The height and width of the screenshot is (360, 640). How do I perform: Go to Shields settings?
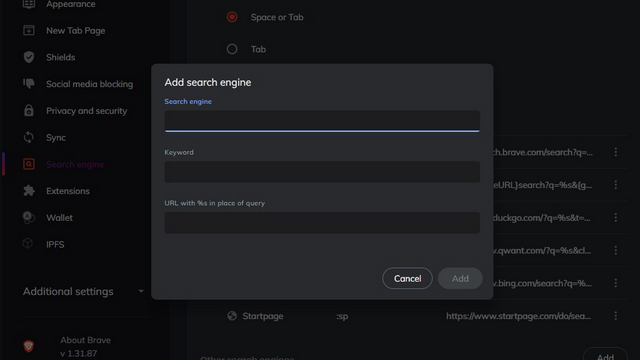60,57
